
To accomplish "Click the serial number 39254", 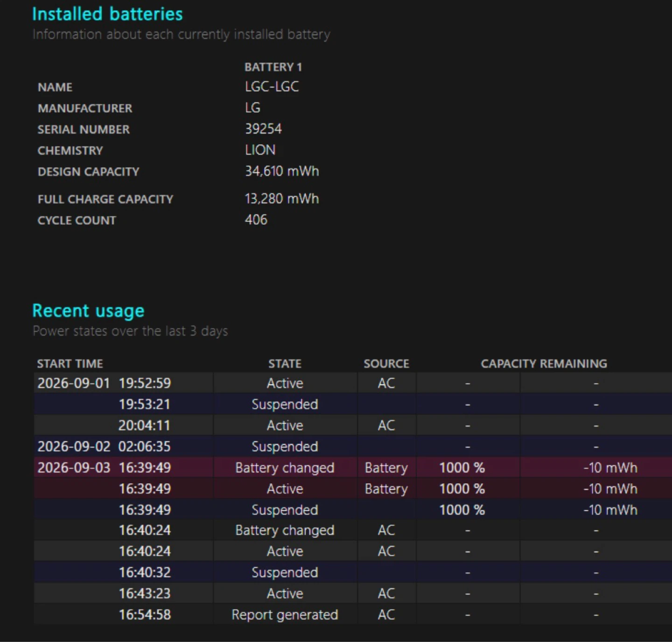I will coord(263,129).
